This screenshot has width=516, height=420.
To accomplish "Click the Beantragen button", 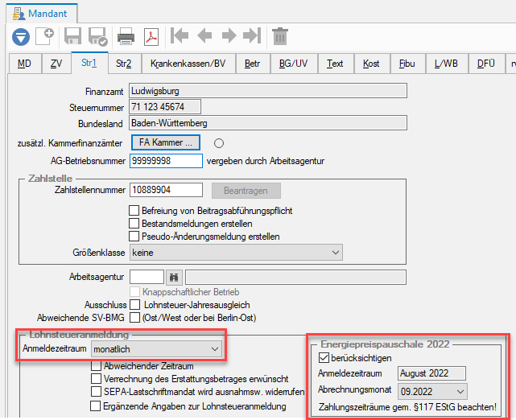I will tap(246, 191).
